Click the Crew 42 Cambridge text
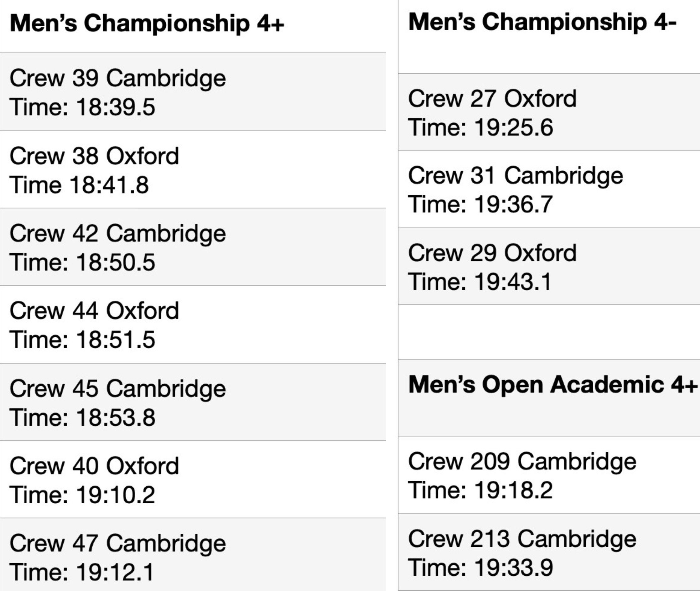This screenshot has height=591, width=700. coord(118,234)
